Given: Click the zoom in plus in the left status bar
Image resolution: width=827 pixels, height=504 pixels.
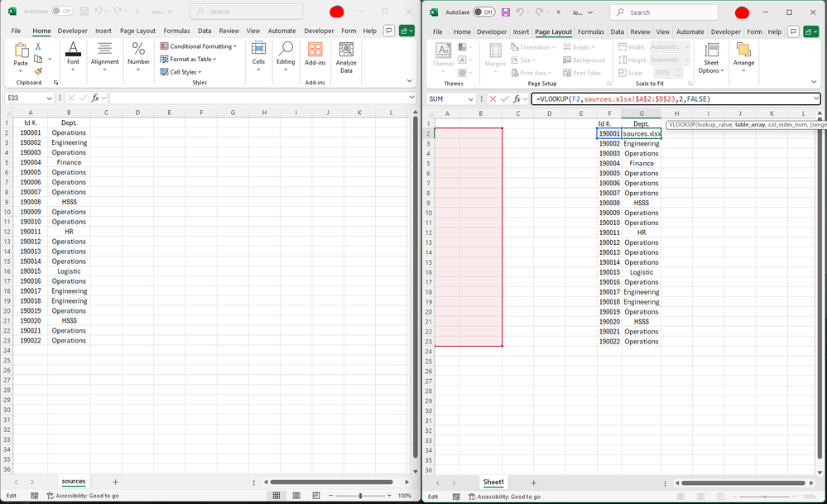Looking at the screenshot, I should (x=389, y=496).
